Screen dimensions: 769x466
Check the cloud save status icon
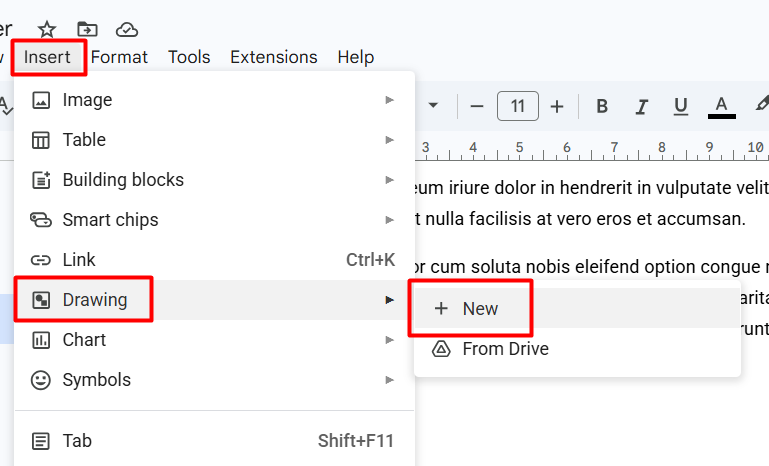pyautogui.click(x=127, y=29)
